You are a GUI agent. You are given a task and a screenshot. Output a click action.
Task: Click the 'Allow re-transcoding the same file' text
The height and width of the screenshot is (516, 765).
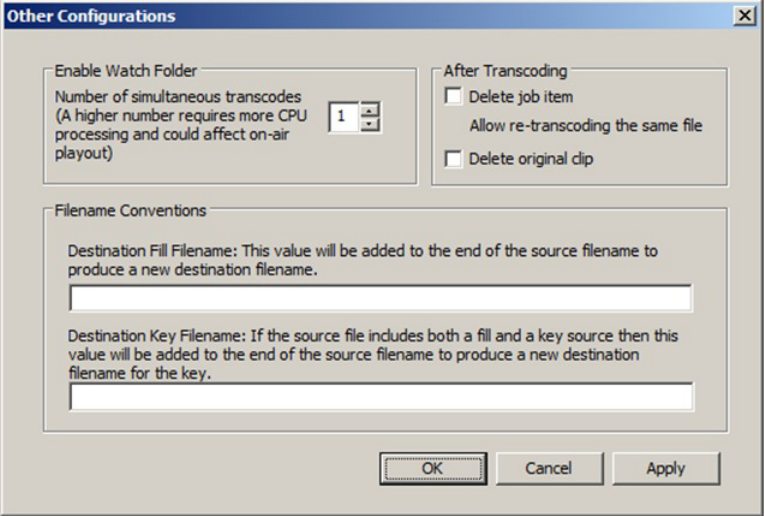586,126
